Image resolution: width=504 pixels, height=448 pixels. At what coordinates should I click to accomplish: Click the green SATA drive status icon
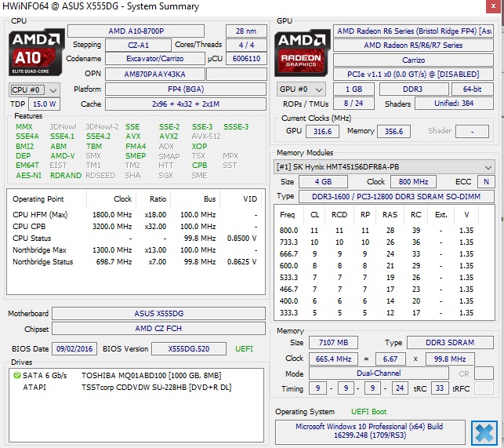click(x=16, y=375)
